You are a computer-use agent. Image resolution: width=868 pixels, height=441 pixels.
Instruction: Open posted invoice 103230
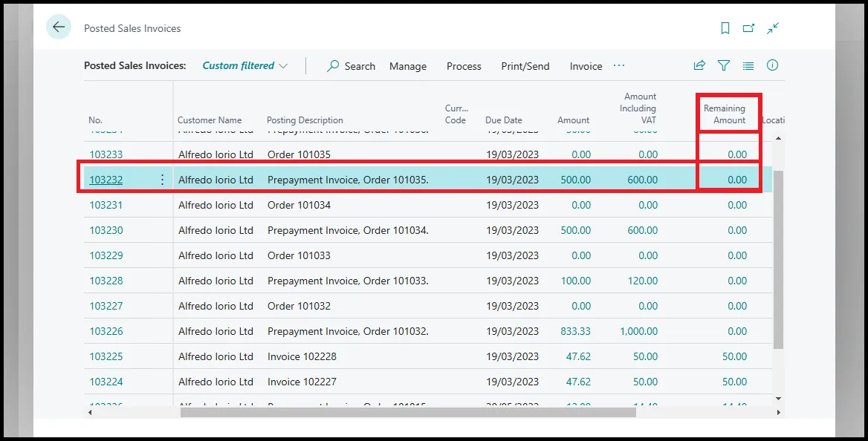[106, 230]
